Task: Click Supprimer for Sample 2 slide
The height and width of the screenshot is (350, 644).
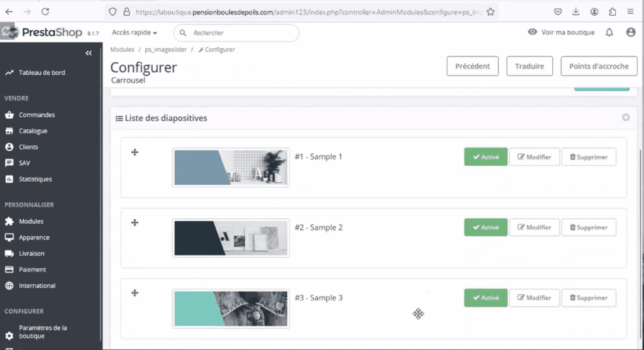Action: pyautogui.click(x=589, y=227)
